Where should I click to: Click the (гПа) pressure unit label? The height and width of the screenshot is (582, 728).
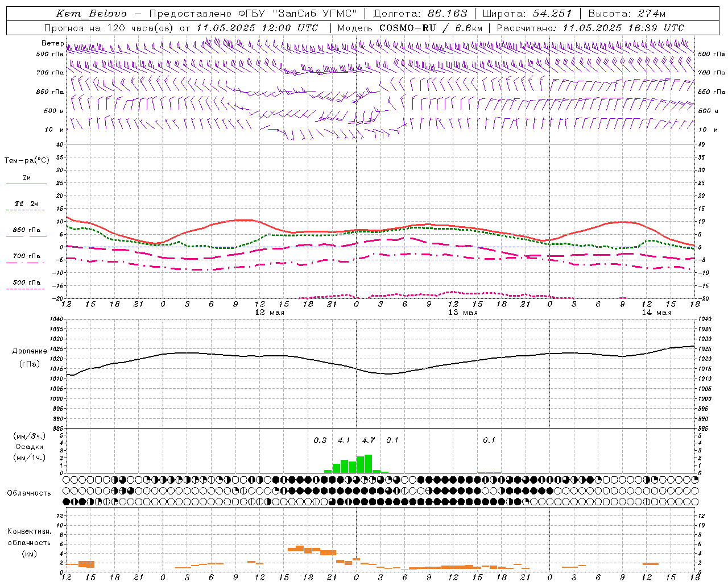(29, 364)
